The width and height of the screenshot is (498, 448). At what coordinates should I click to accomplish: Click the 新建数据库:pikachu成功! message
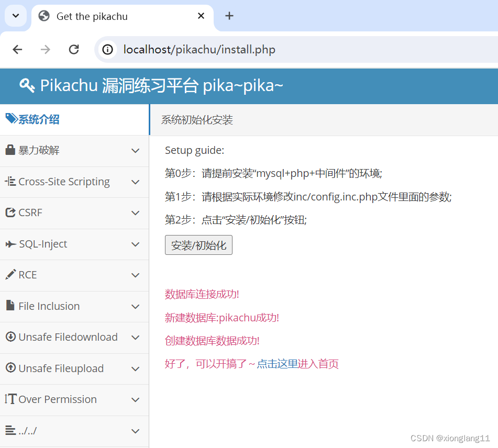(x=222, y=318)
